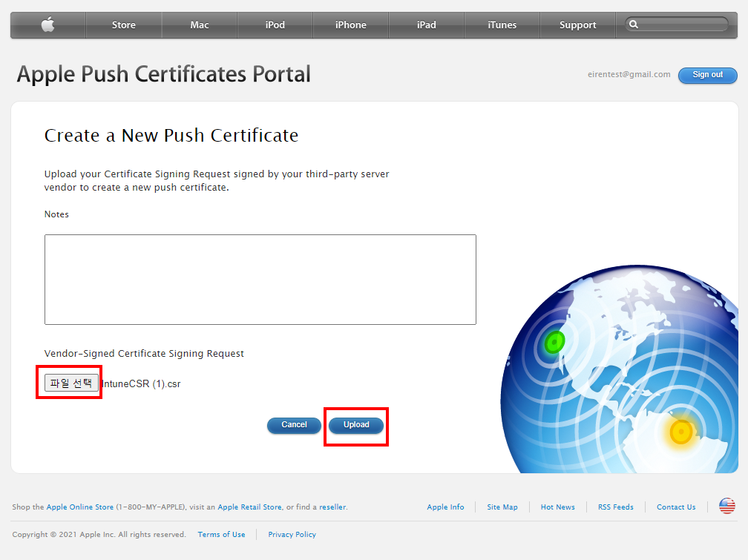The image size is (748, 560).
Task: Click the Apple Push Certificates Portal title
Action: click(163, 74)
